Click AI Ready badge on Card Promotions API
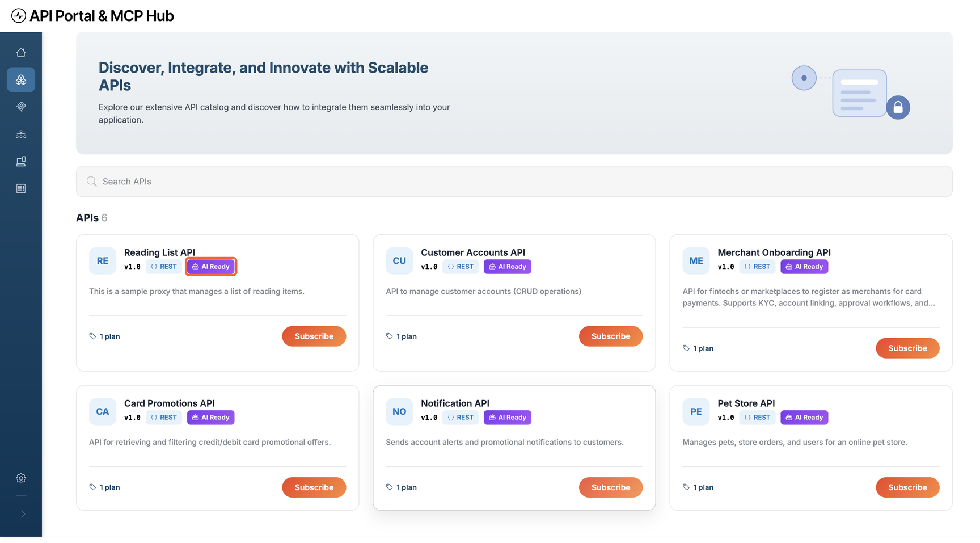 click(x=211, y=418)
